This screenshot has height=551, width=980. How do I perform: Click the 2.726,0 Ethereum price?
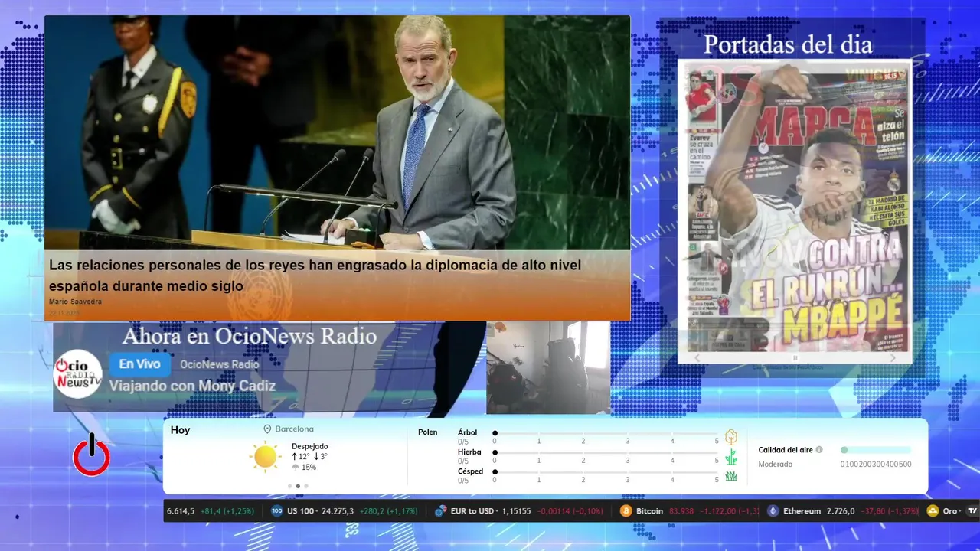coord(841,511)
